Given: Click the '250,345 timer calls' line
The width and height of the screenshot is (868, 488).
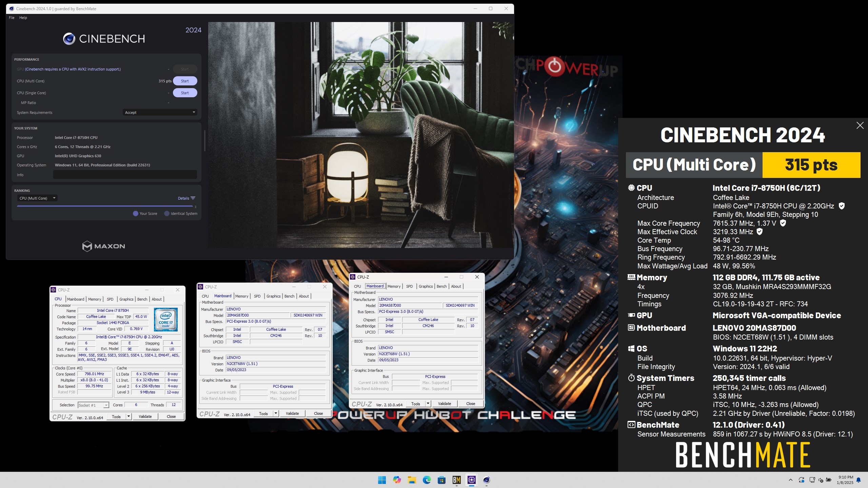Looking at the screenshot, I should click(749, 378).
